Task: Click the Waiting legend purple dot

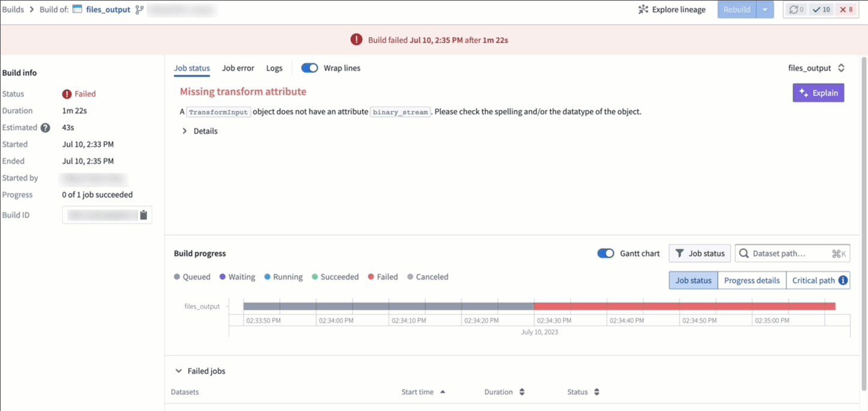Action: pos(223,277)
